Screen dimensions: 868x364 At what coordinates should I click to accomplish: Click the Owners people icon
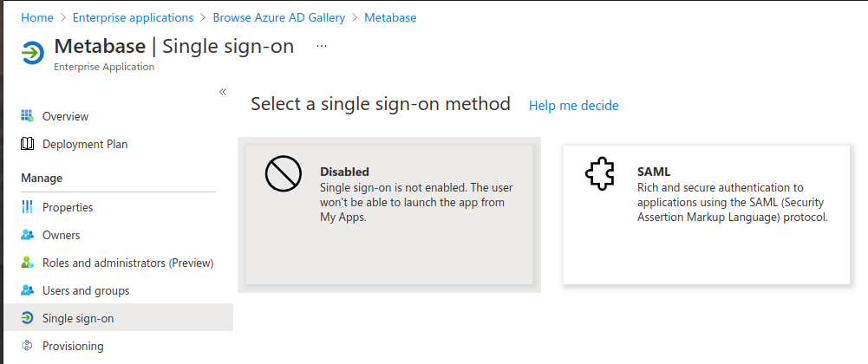[x=27, y=235]
